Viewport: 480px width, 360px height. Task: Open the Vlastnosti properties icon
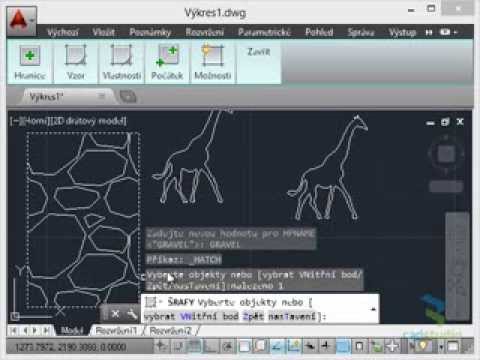pyautogui.click(x=121, y=55)
